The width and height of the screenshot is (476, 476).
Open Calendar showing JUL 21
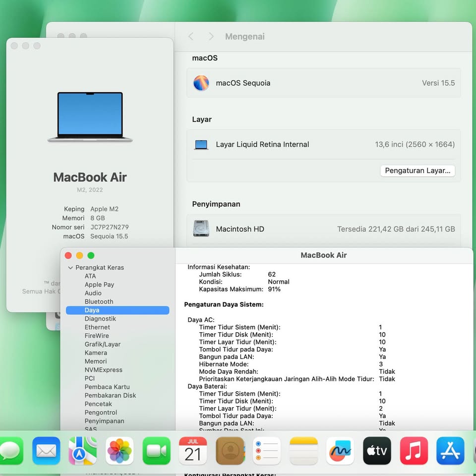(x=193, y=451)
